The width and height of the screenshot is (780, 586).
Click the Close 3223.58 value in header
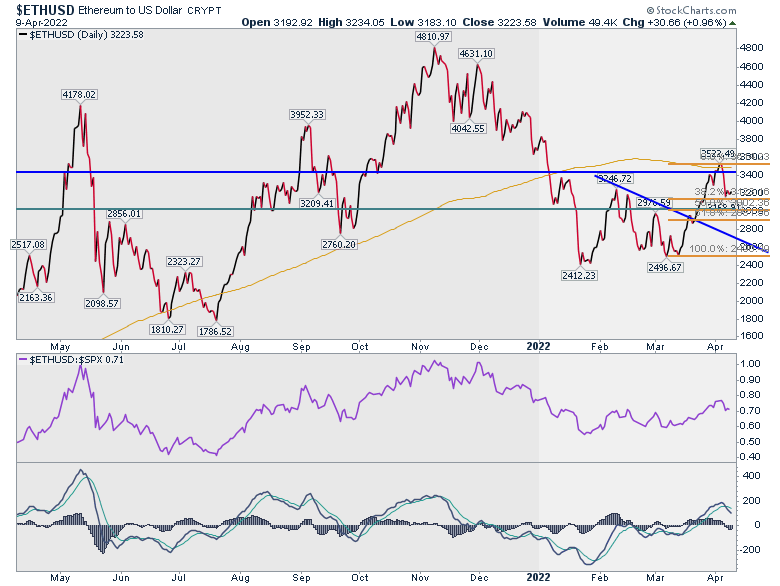[499, 22]
